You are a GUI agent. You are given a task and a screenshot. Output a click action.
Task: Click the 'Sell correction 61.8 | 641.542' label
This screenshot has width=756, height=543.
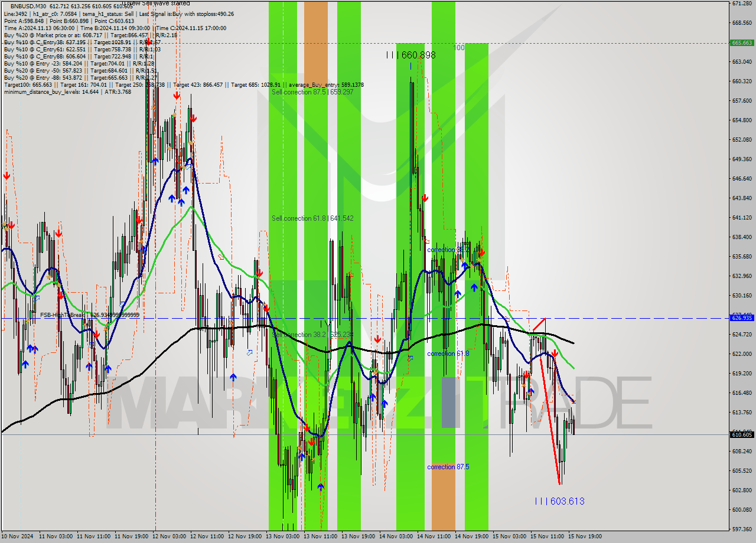[312, 218]
